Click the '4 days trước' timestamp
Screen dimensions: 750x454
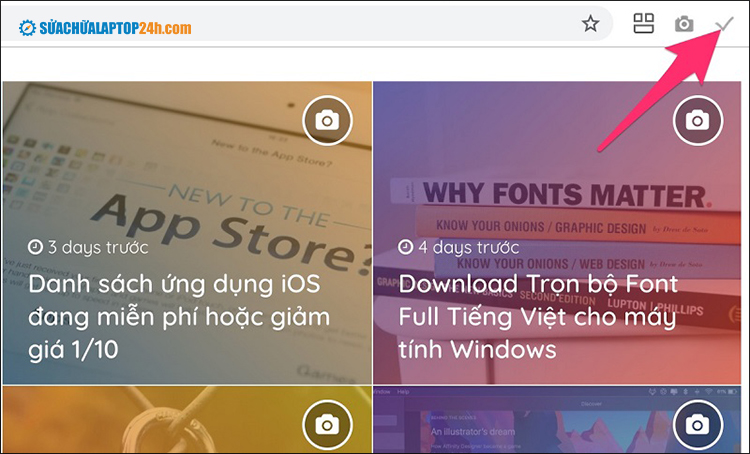coord(459,247)
